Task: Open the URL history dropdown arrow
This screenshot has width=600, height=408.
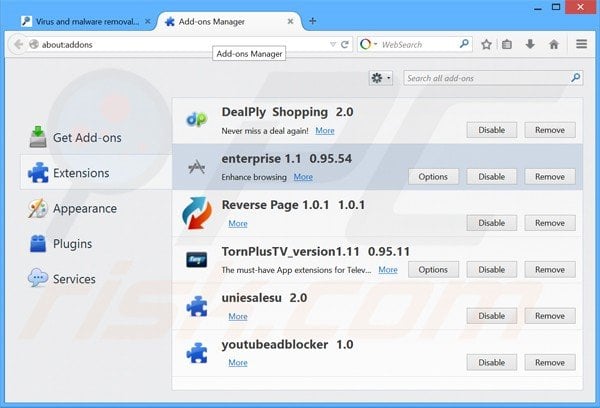Action: (333, 44)
